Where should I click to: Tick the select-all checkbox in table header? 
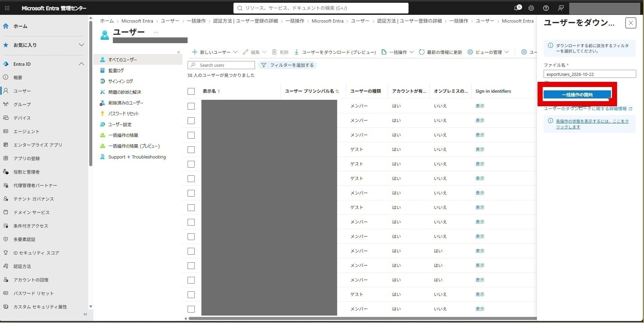(x=191, y=91)
